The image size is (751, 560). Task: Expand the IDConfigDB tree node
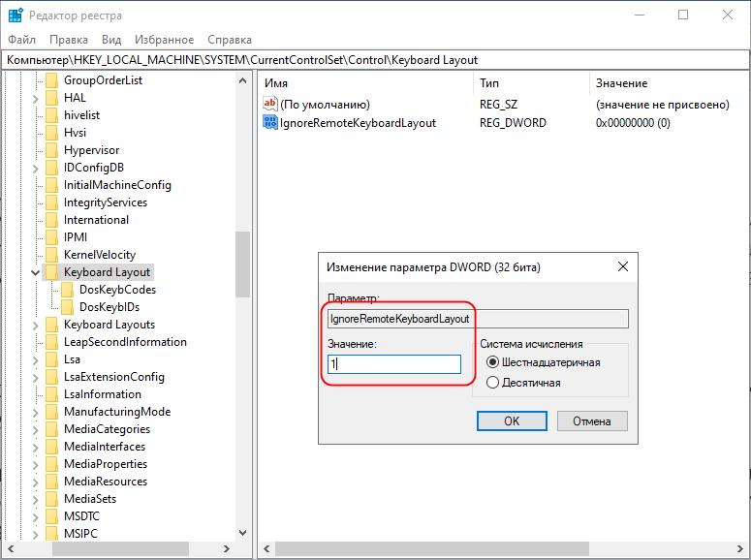click(35, 169)
